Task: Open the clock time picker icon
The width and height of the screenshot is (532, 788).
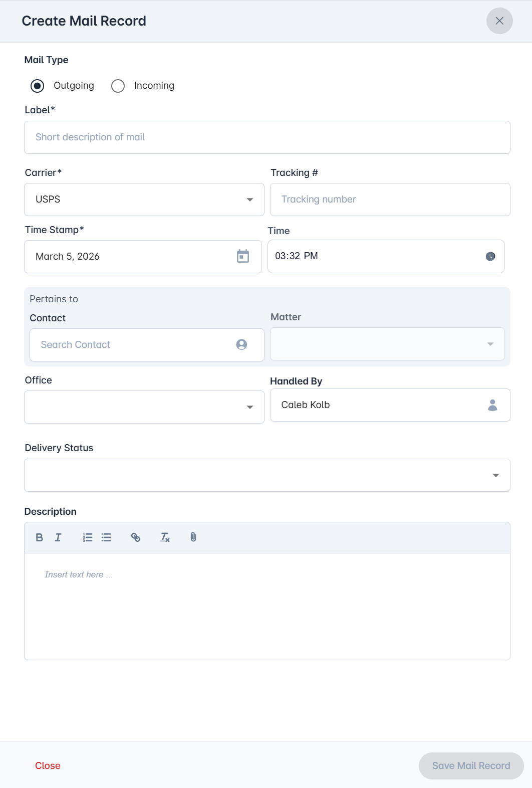Action: pos(490,256)
